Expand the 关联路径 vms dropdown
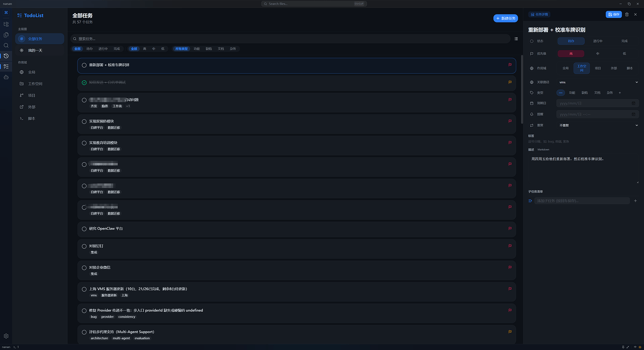 point(598,82)
